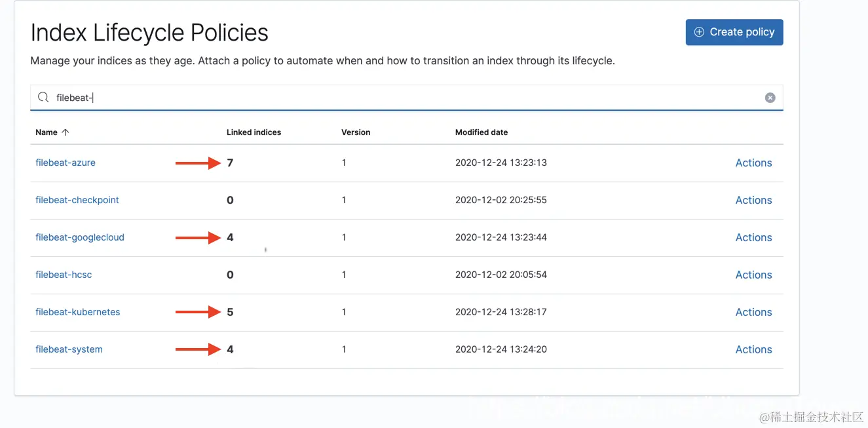Open Actions for filebeat-system
The height and width of the screenshot is (428, 868).
click(753, 350)
